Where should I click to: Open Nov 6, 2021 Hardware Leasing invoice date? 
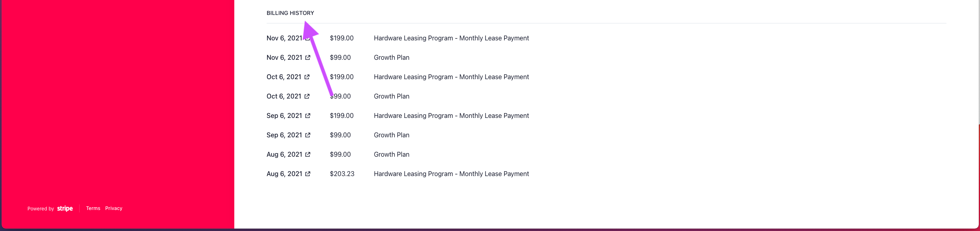click(x=284, y=38)
